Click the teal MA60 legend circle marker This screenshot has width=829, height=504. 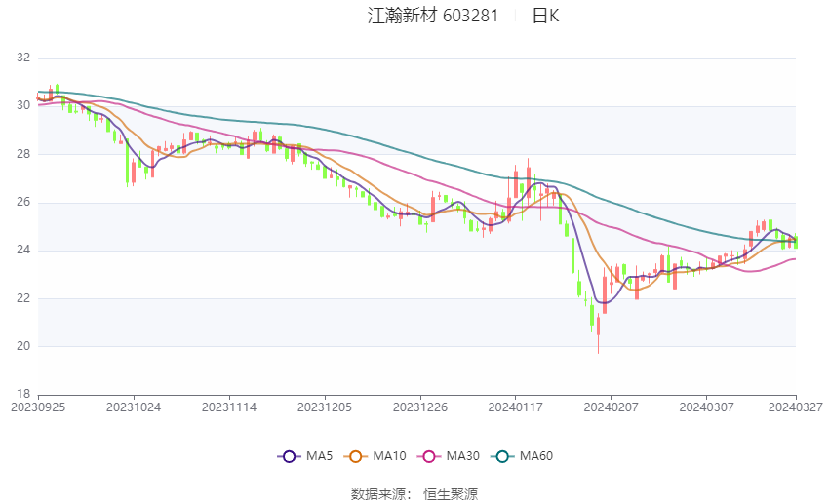(502, 456)
